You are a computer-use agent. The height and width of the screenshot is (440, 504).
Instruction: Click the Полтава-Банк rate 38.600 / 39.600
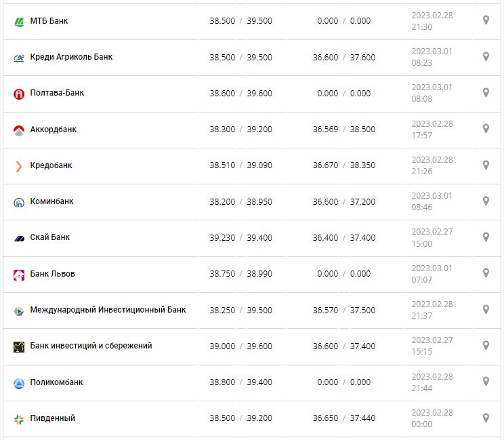pos(240,93)
